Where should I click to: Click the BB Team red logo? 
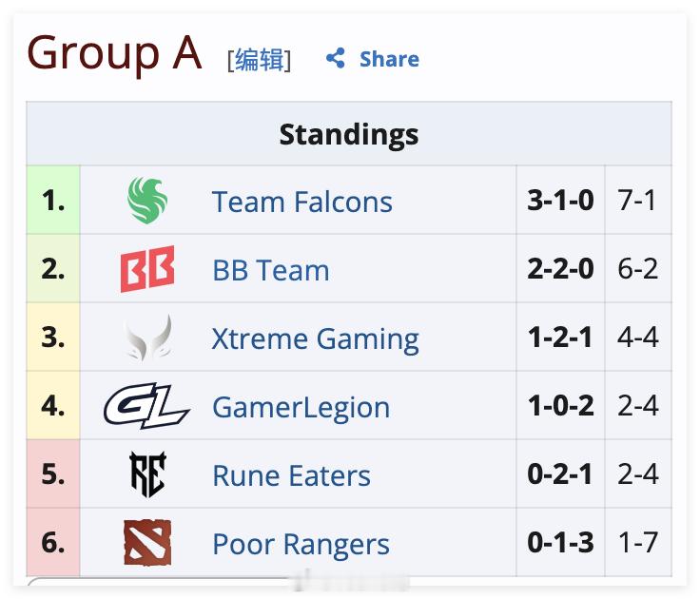[147, 269]
